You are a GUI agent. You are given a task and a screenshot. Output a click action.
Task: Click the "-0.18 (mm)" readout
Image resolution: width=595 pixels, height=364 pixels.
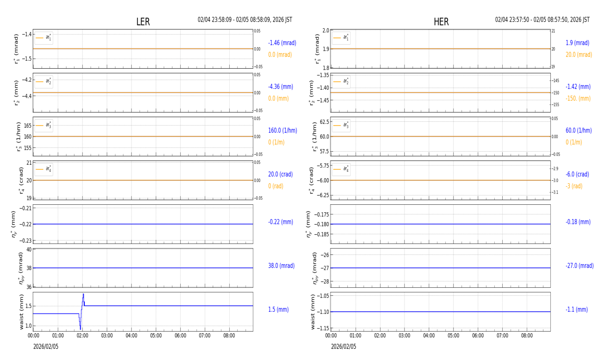[578, 222]
